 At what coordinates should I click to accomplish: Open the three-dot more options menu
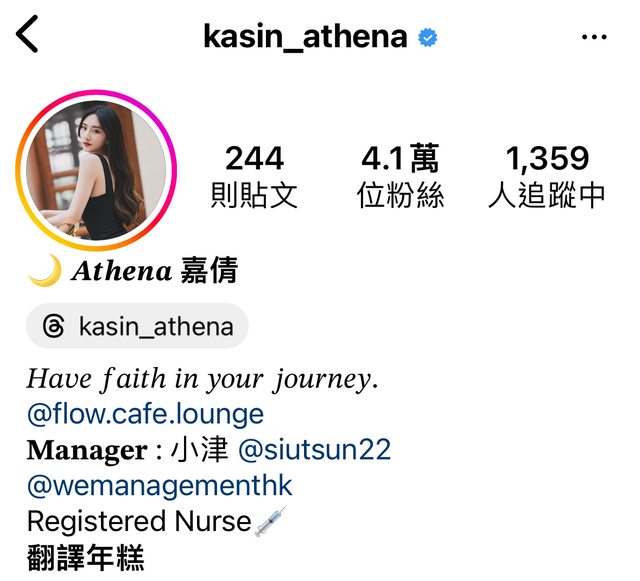[x=594, y=37]
